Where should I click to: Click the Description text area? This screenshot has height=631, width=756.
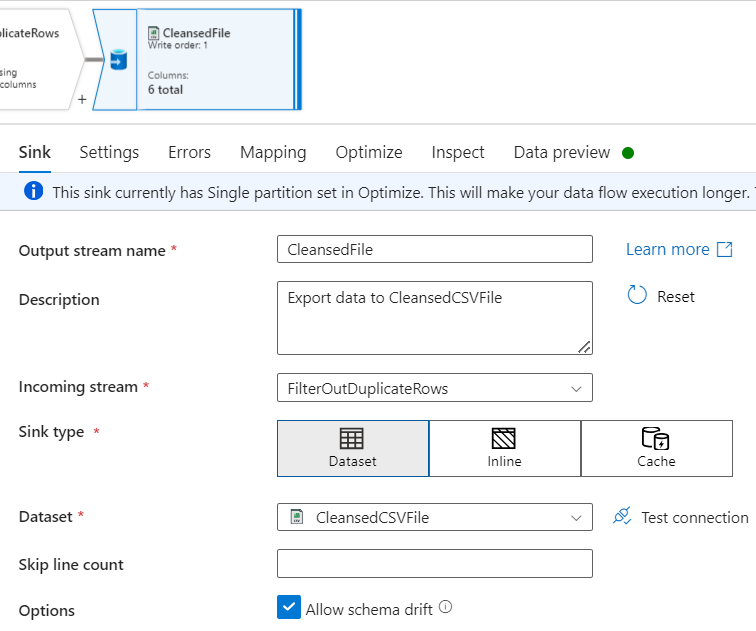(435, 318)
